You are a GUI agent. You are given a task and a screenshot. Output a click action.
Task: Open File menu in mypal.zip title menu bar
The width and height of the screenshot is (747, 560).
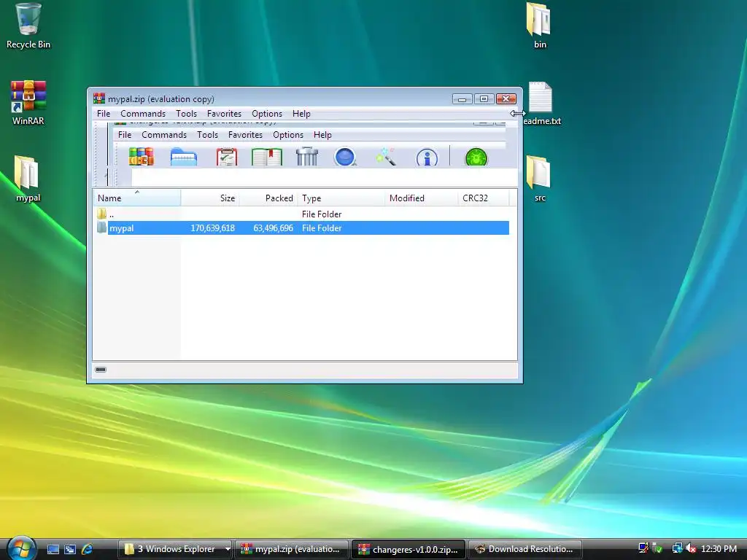(x=104, y=113)
